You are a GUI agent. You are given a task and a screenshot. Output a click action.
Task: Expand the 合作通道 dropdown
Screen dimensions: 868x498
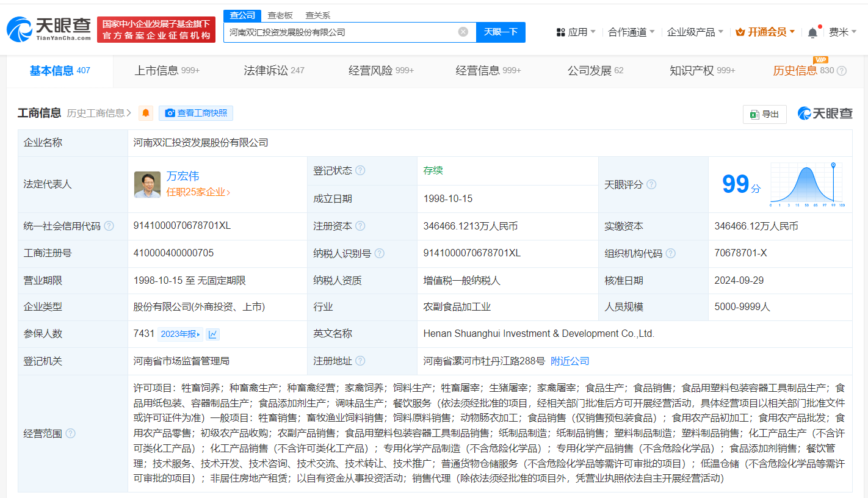[x=631, y=32]
